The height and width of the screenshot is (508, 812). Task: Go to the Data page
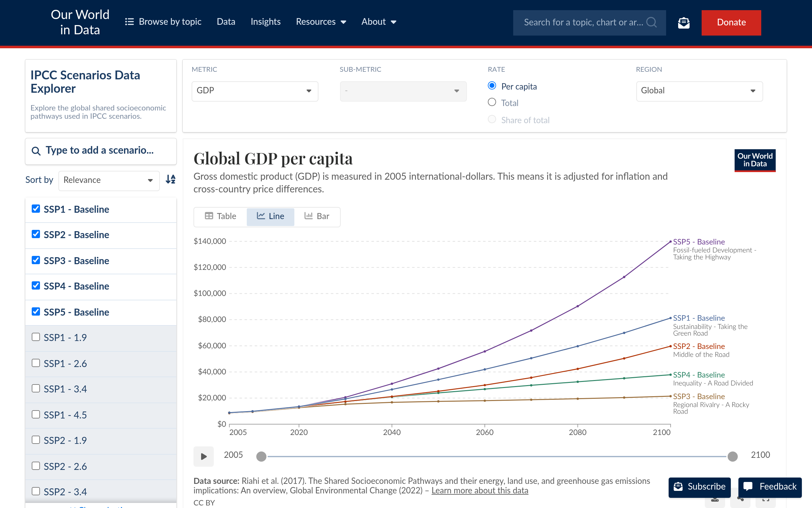coord(226,22)
